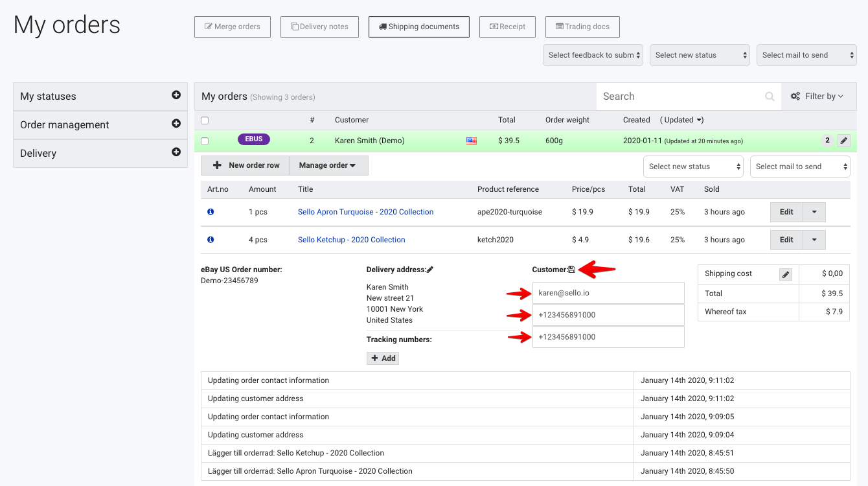Open dropdown arrow next to Apron Edit button

point(814,212)
